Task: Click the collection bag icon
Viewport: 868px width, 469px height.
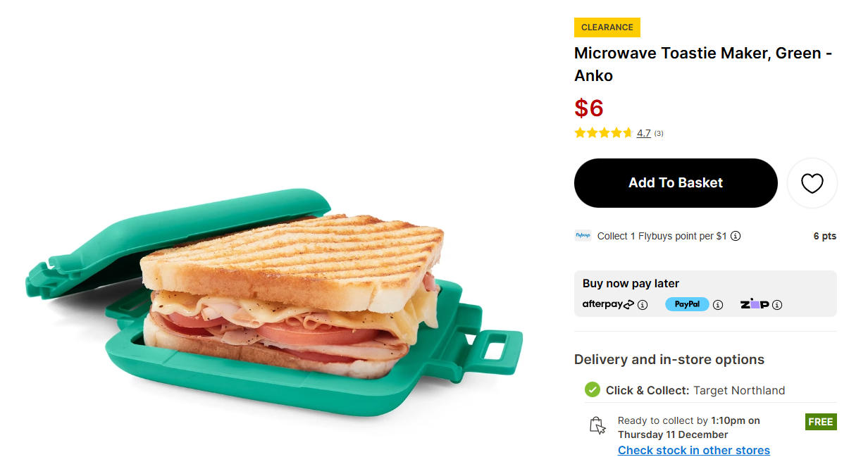Action: pyautogui.click(x=597, y=425)
